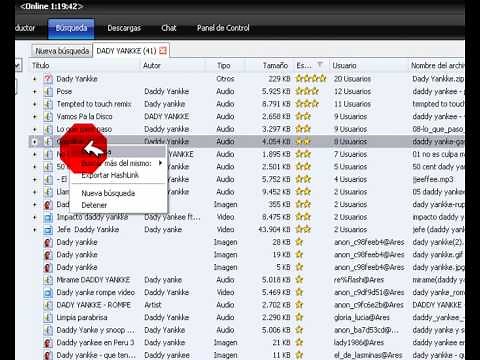Click star rating of Jefe Daddy Yankke

[303, 230]
